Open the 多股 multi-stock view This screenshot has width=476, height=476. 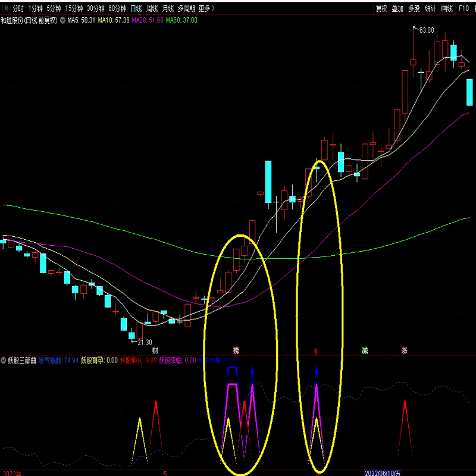pyautogui.click(x=414, y=8)
